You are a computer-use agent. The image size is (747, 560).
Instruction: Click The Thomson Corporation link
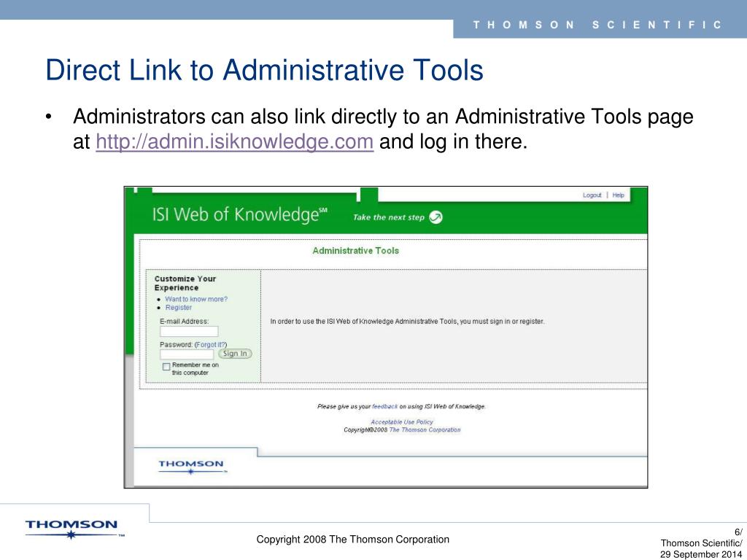[x=425, y=429]
